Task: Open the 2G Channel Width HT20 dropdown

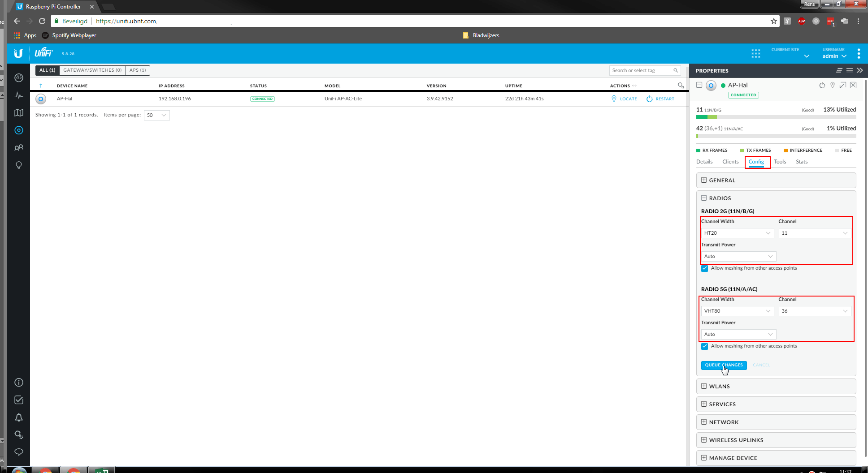Action: [738, 233]
